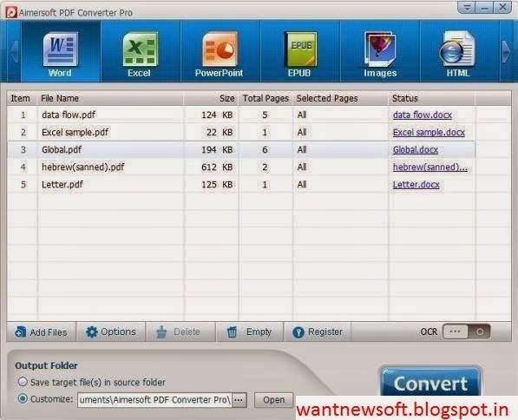Sort by the Size column header

tap(212, 98)
